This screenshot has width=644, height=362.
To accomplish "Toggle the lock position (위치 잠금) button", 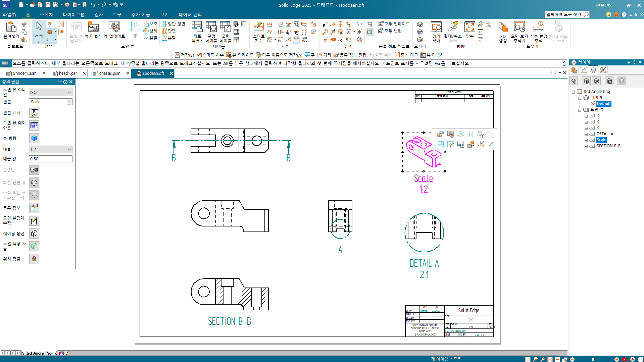I will click(x=34, y=259).
